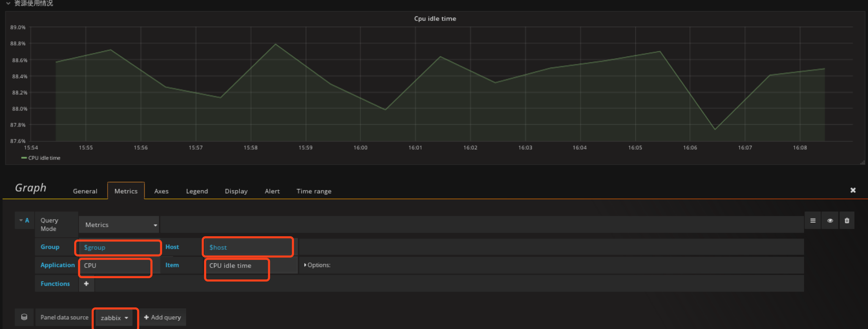Click the $host Host field
Viewport: 868px width, 329px height.
248,247
